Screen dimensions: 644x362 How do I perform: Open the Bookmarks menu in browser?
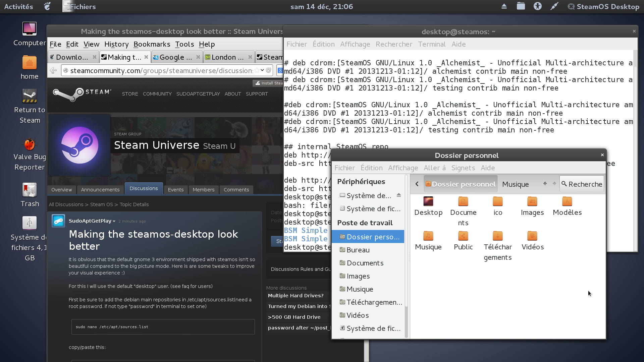152,44
